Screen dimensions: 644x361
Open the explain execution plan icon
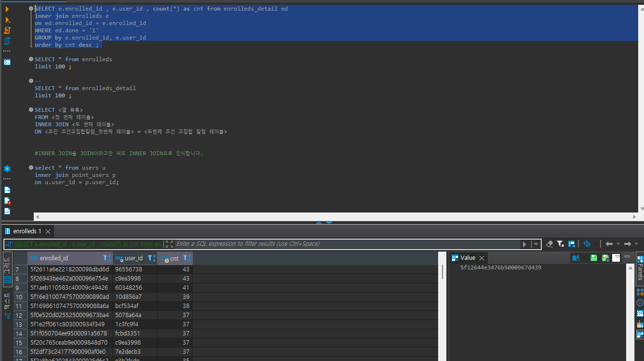point(7,41)
